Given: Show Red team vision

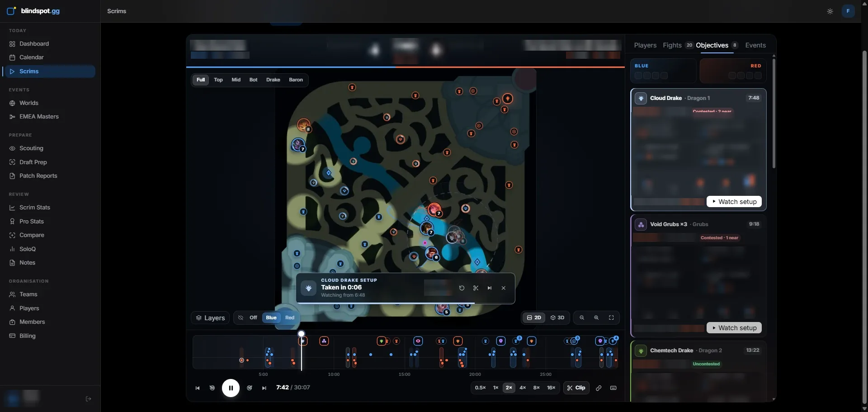Looking at the screenshot, I should pos(290,318).
